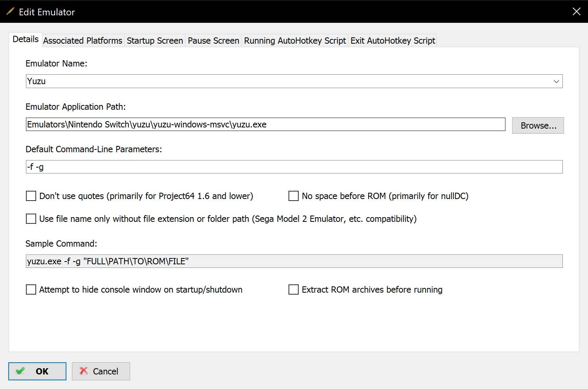Toggle No space before ROM checkbox
The width and height of the screenshot is (588, 389).
click(294, 196)
